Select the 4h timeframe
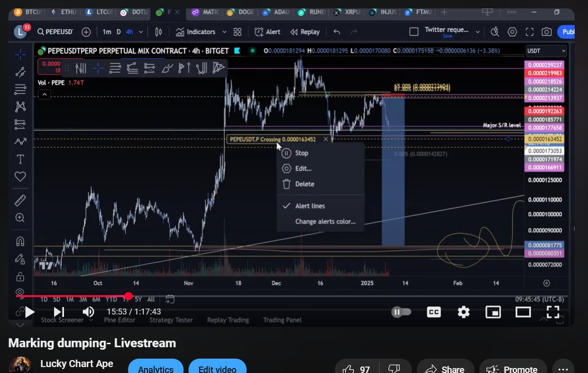Image resolution: width=588 pixels, height=373 pixels. click(x=130, y=32)
